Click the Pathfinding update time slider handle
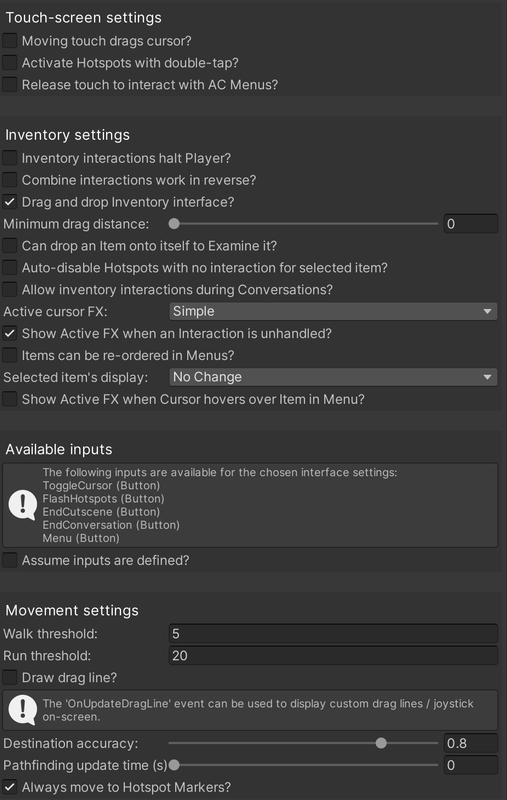Screen dimensions: 507x800 point(174,765)
